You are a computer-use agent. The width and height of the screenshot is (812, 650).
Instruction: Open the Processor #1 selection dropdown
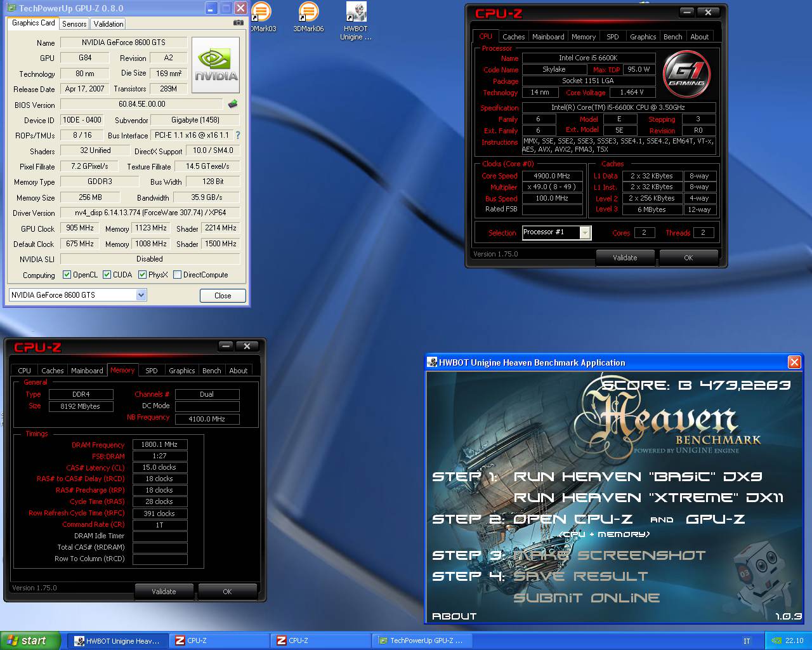pos(585,233)
